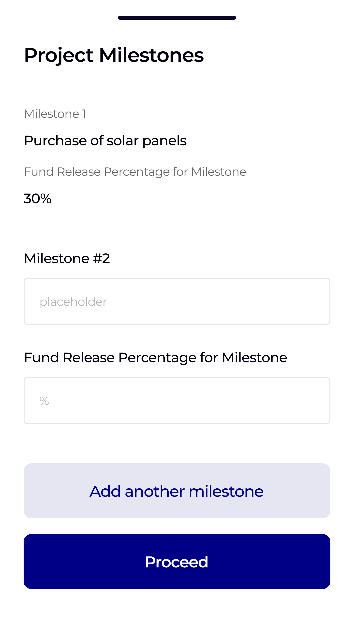
Task: Click the grey Milestone 1 label
Action: (x=55, y=114)
